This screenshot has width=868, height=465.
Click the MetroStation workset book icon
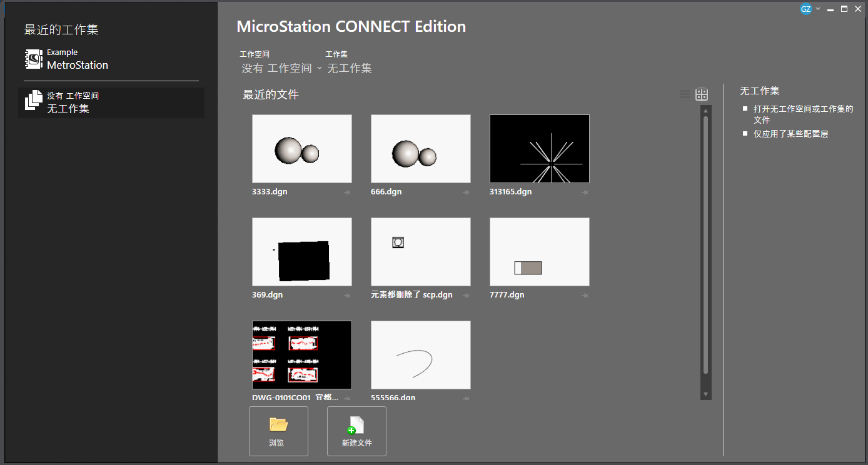34,59
